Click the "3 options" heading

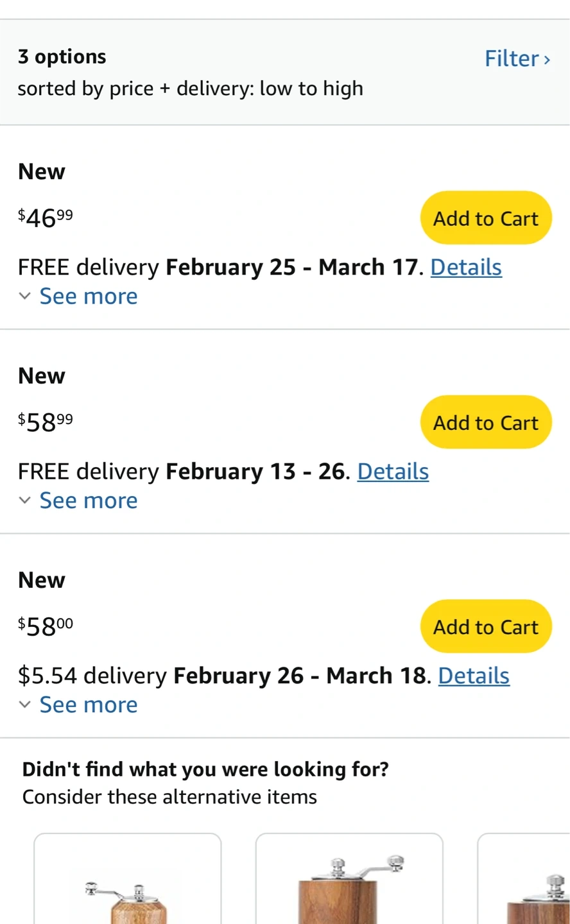(x=62, y=57)
